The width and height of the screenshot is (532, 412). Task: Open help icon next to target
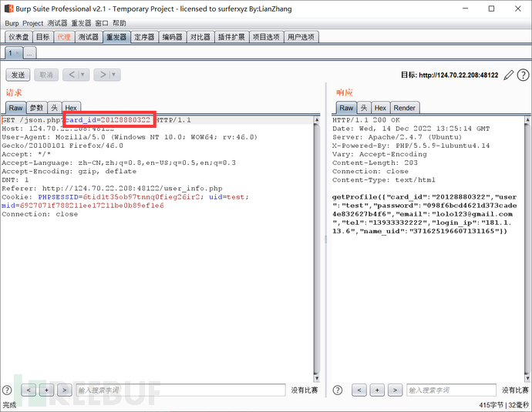tap(523, 75)
